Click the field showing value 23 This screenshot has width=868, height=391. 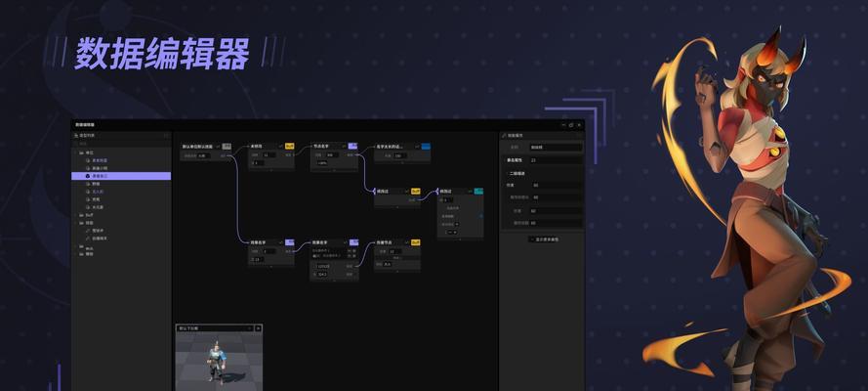tap(556, 160)
